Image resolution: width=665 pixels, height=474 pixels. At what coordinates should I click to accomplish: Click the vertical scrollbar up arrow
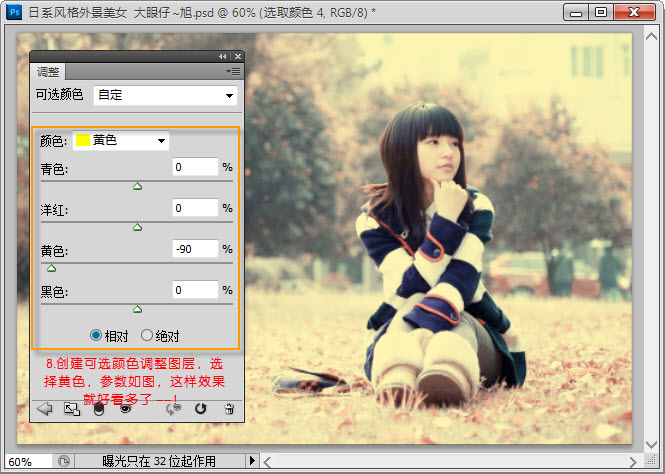tap(651, 36)
